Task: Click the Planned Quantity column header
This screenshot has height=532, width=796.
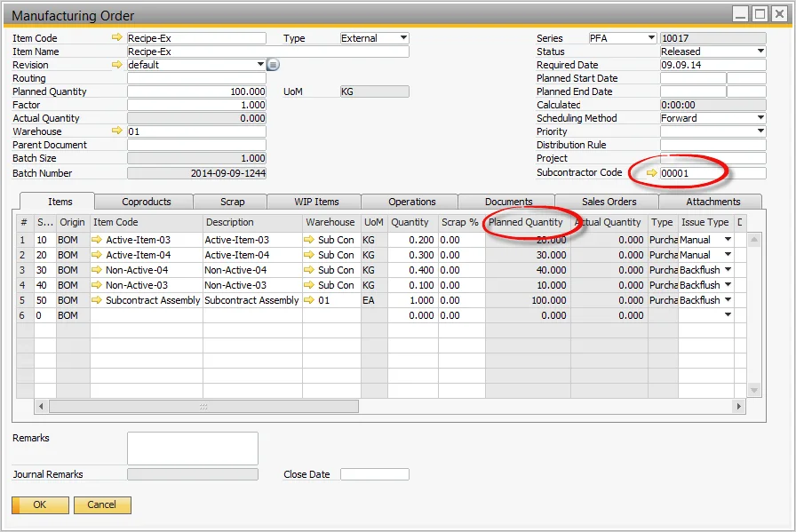Action: pyautogui.click(x=528, y=222)
